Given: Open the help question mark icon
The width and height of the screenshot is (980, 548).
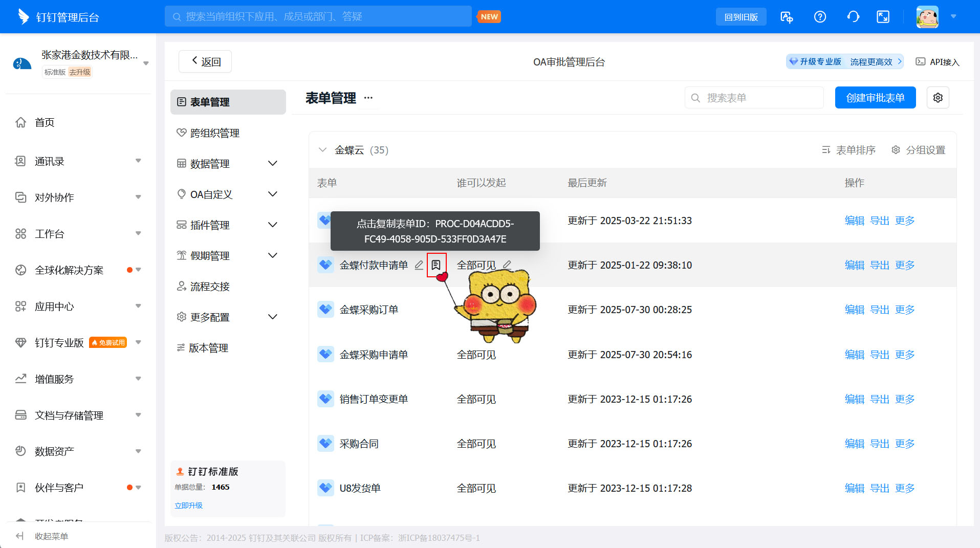Looking at the screenshot, I should [x=820, y=16].
